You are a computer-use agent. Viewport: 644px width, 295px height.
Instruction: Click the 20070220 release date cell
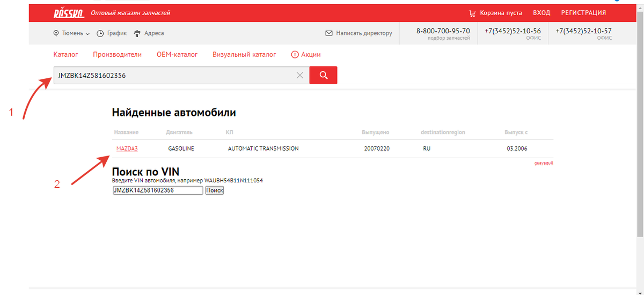[x=377, y=149]
